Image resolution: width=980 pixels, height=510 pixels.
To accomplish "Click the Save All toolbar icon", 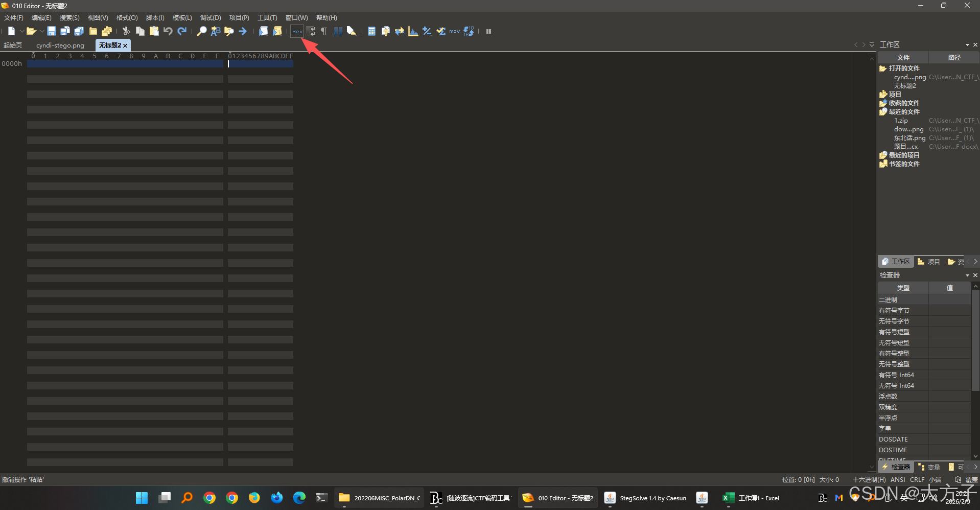I will (x=79, y=31).
